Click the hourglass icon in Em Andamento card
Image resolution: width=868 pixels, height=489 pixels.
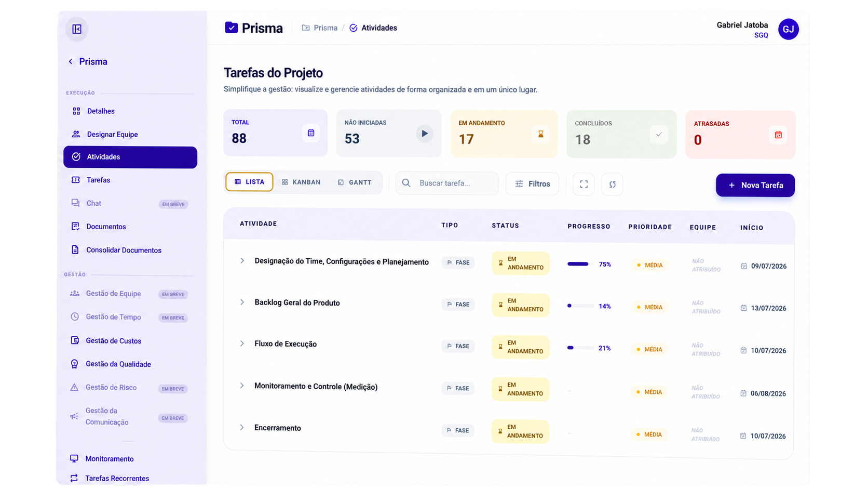pos(541,134)
